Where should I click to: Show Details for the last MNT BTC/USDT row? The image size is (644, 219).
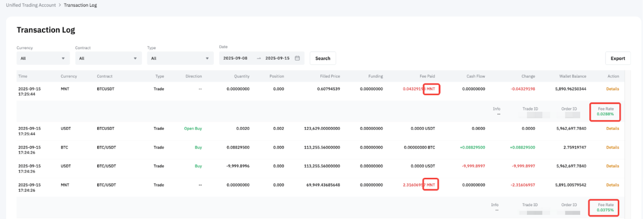point(612,185)
